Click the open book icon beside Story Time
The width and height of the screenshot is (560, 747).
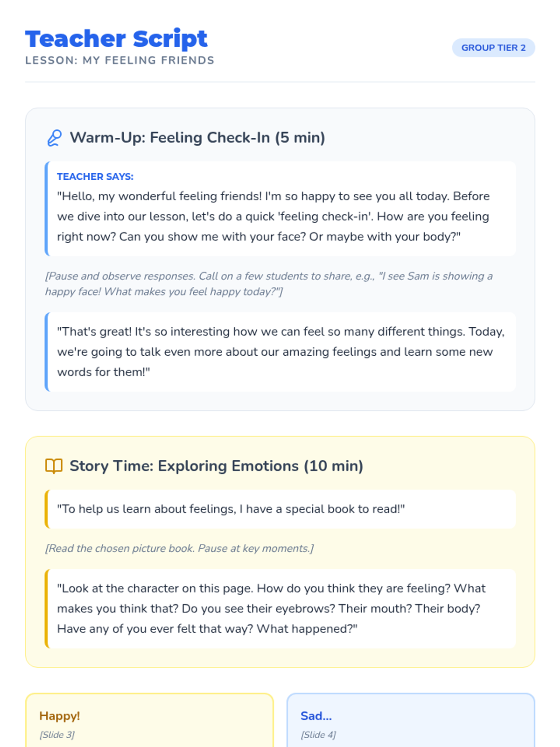point(54,466)
